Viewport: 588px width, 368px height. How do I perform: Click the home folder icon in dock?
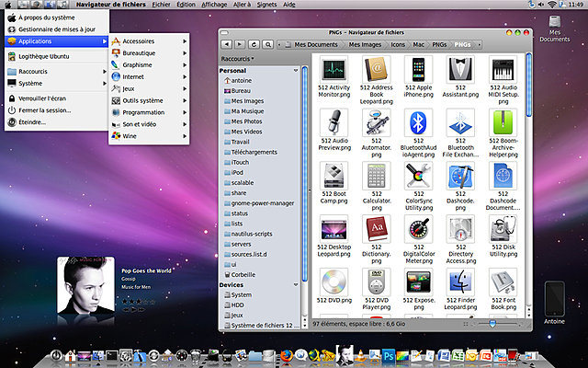(70, 355)
